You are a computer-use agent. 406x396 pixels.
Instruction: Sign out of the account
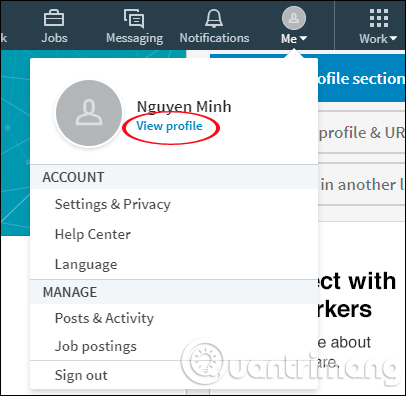[x=81, y=375]
